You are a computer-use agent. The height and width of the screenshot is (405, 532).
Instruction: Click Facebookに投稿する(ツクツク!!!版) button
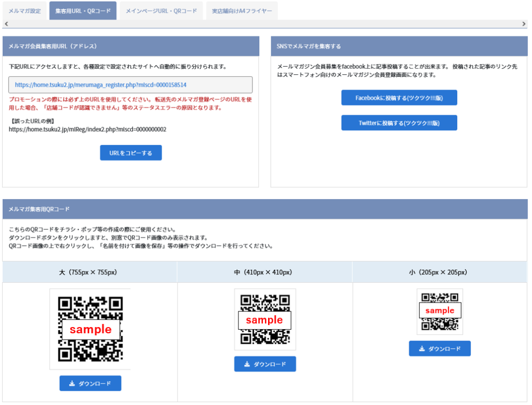pos(399,98)
